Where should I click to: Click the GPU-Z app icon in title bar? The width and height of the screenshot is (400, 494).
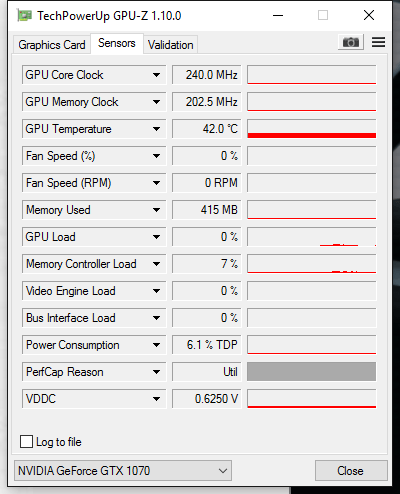click(25, 16)
